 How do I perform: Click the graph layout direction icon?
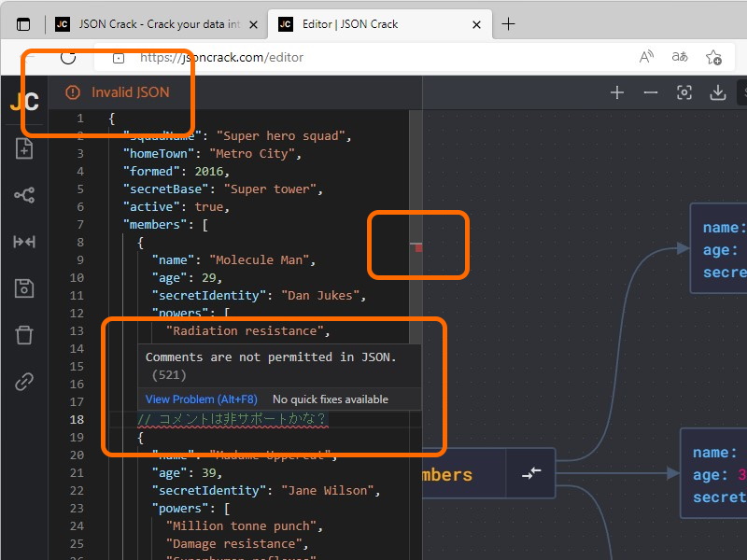point(24,195)
